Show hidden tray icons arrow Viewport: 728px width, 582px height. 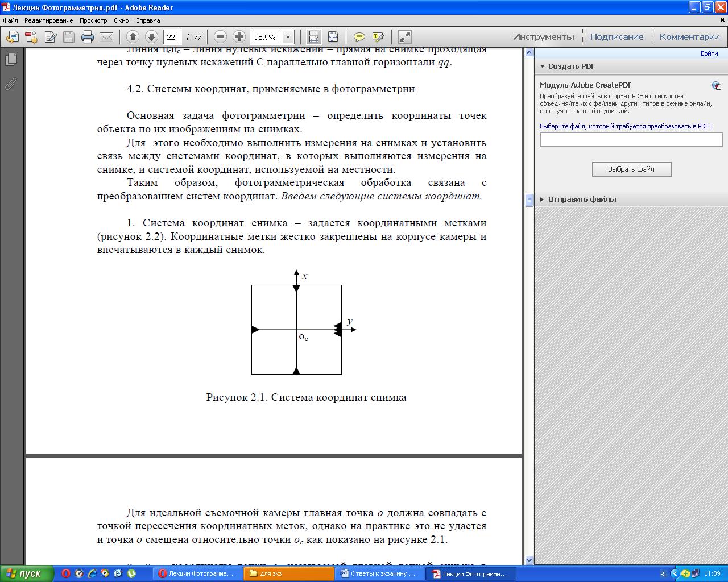tap(675, 573)
